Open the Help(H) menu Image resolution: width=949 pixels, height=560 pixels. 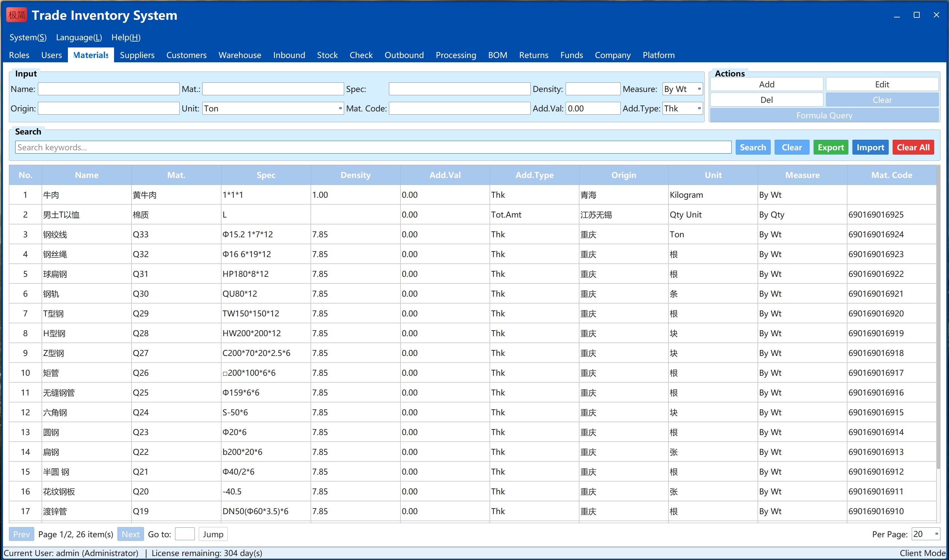click(x=126, y=37)
